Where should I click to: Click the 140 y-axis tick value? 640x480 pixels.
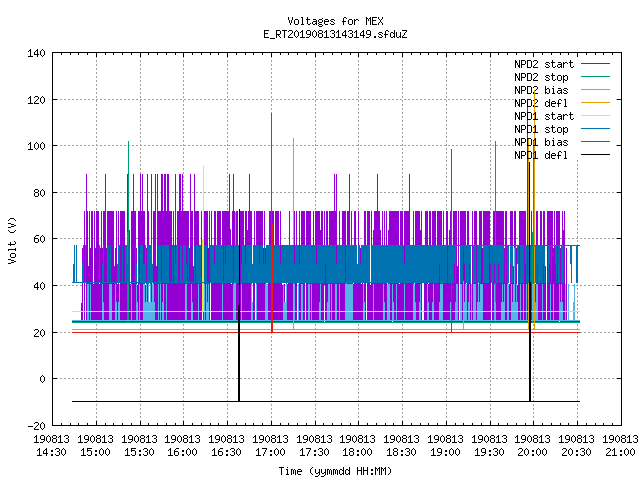(36, 53)
